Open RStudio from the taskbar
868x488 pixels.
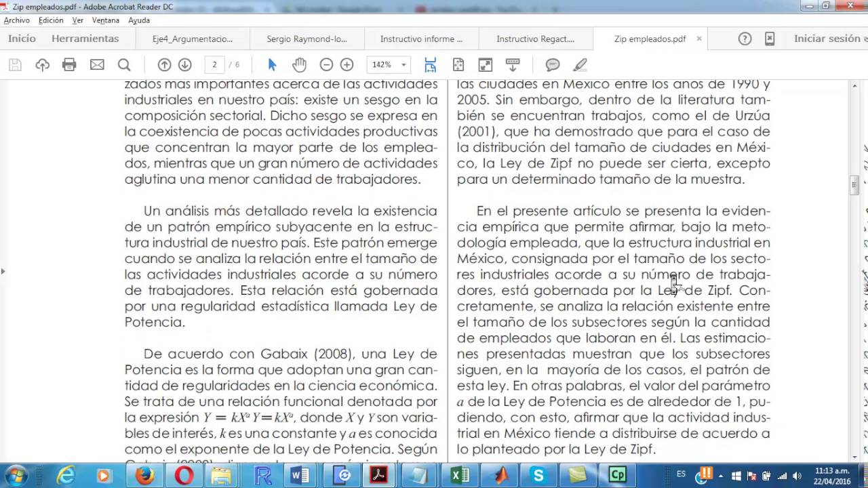262,475
